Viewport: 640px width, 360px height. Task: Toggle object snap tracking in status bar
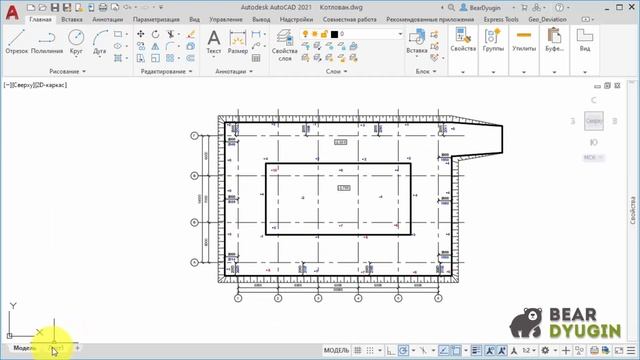pos(444,350)
